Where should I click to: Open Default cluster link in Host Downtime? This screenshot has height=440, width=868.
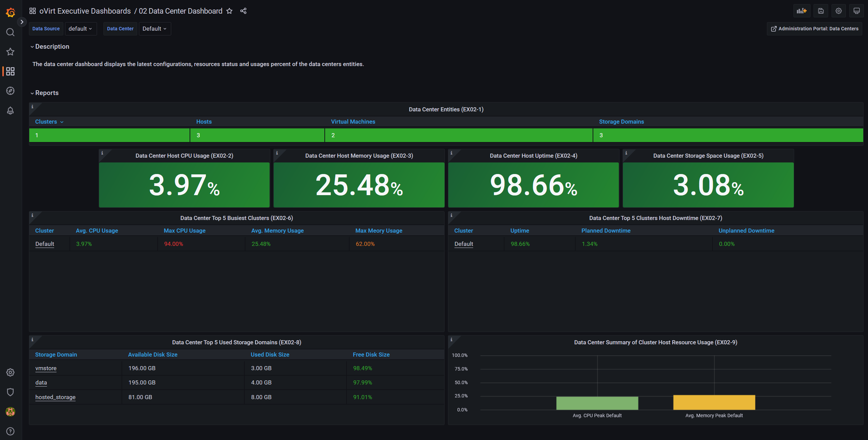[464, 244]
